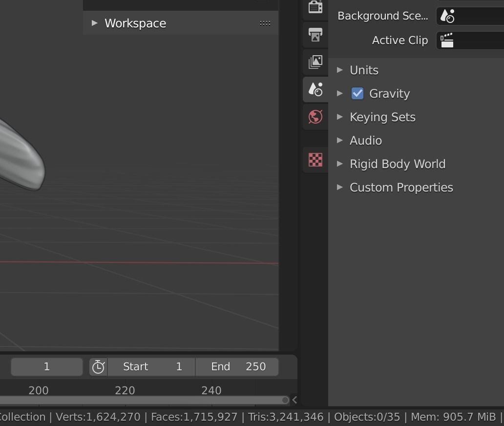The image size is (504, 426).
Task: Click the Start frame field
Action: (x=152, y=367)
